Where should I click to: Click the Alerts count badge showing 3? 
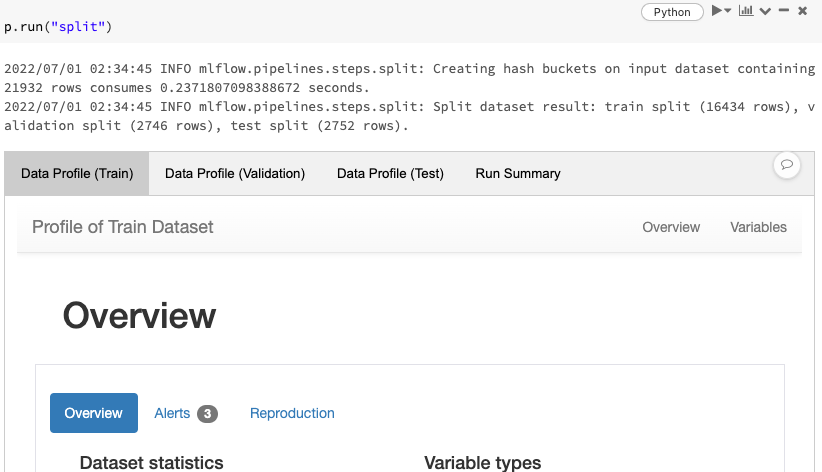coord(207,414)
